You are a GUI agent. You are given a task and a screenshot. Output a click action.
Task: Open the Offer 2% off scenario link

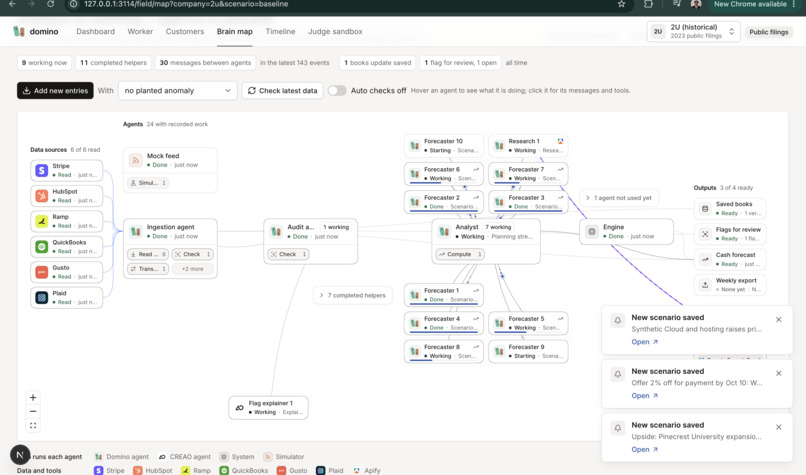pos(644,396)
